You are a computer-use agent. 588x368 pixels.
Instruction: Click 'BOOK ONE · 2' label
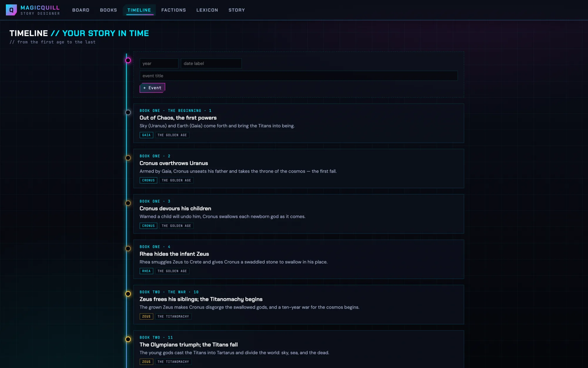pos(155,156)
